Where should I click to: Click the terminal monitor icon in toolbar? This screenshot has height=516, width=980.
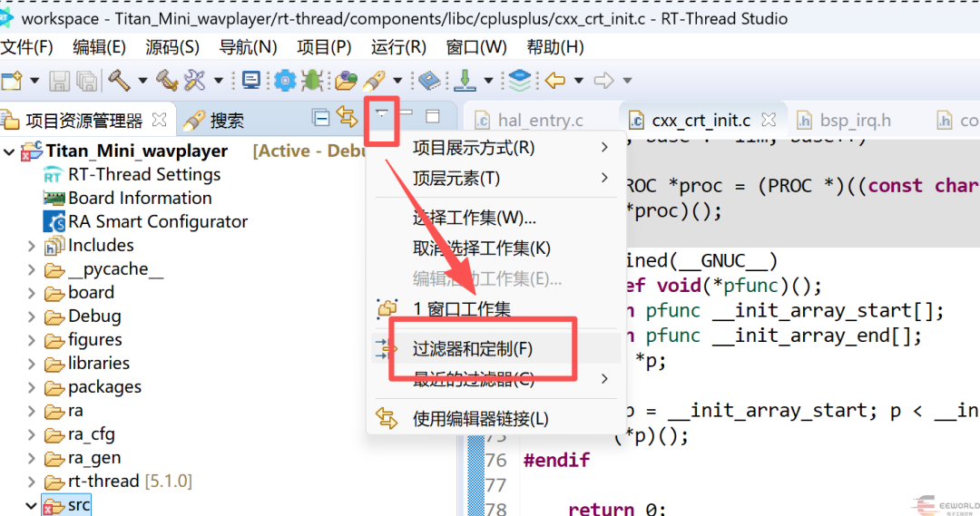pyautogui.click(x=251, y=80)
